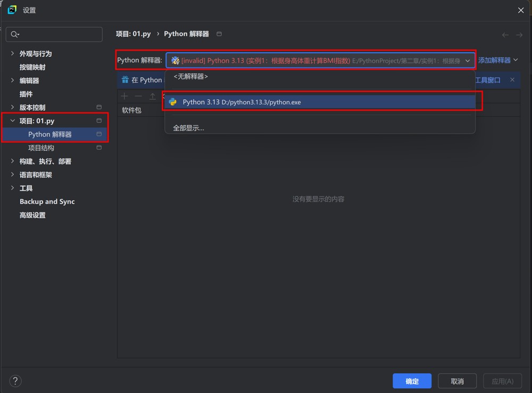This screenshot has width=532, height=393.
Task: Click the project-level icon on the 项目结构 row
Action: pyautogui.click(x=99, y=147)
